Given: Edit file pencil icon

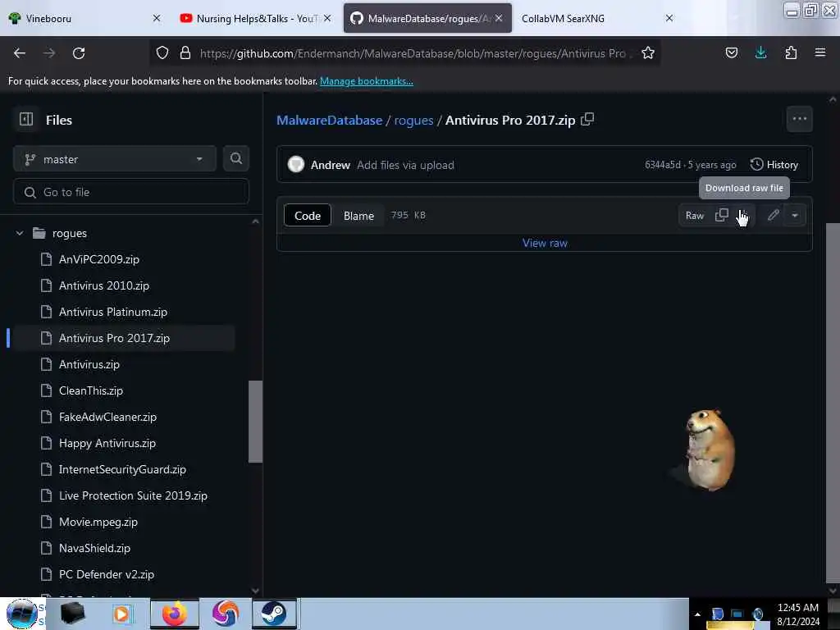Looking at the screenshot, I should click(773, 215).
